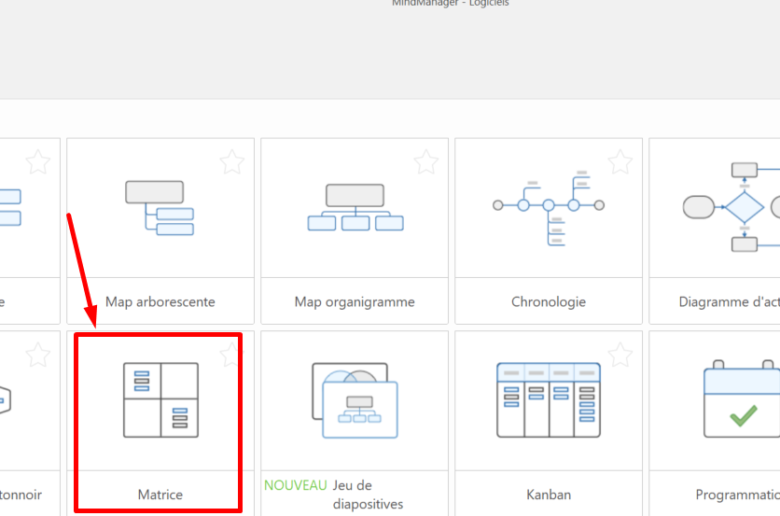Toggle favorite star on the Matrice tile
The image size is (780, 516).
coord(230,354)
